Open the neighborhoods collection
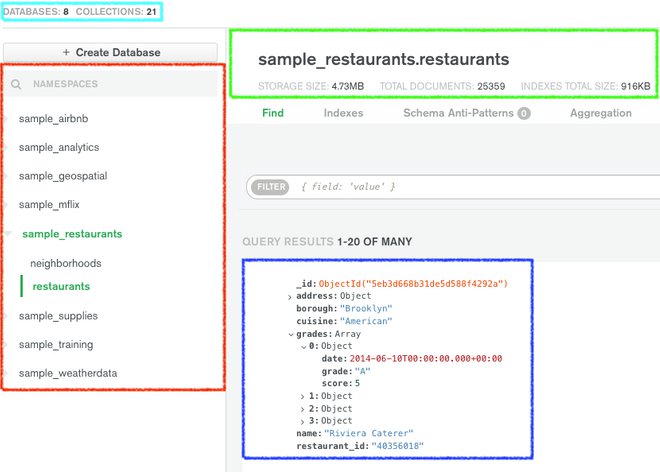Screen dimensions: 660x472 [x=66, y=263]
